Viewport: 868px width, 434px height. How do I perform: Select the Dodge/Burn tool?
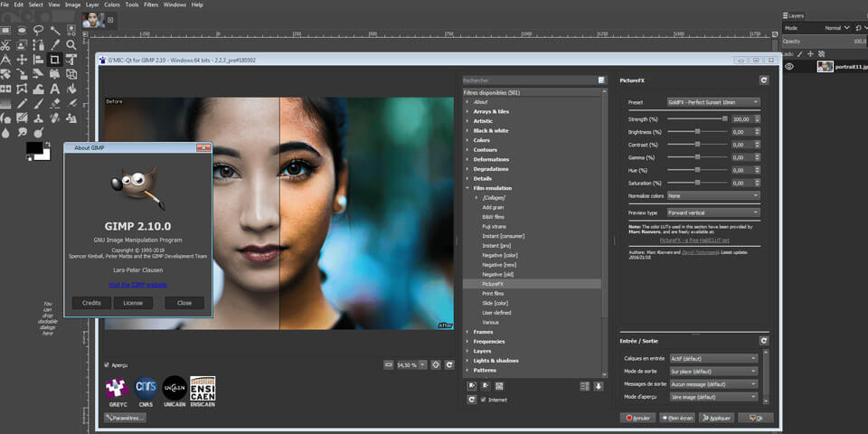(38, 133)
